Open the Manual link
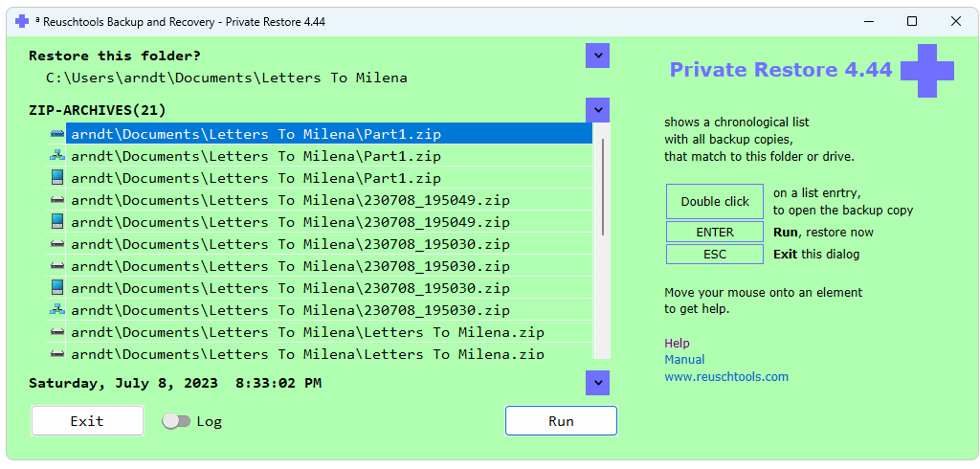This screenshot has width=980, height=469. (684, 360)
